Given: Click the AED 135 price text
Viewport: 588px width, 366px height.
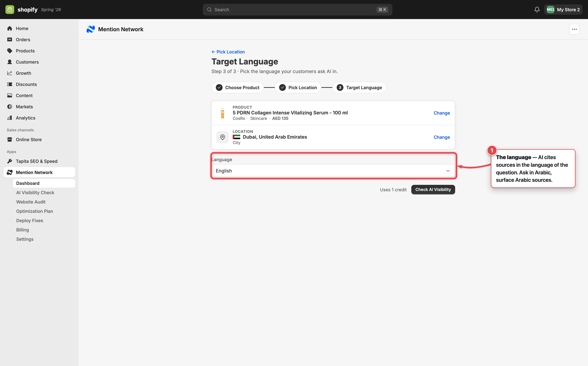Looking at the screenshot, I should [x=280, y=118].
